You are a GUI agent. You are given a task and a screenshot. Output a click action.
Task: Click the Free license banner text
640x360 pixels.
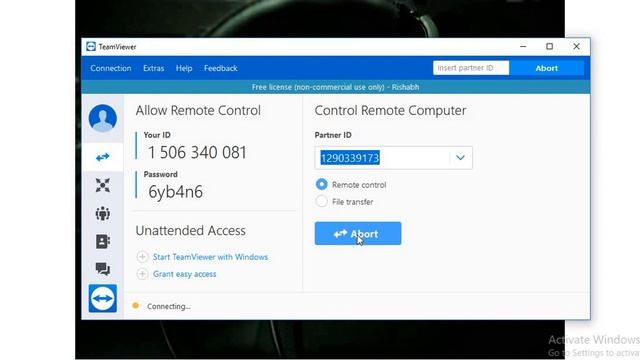[336, 87]
